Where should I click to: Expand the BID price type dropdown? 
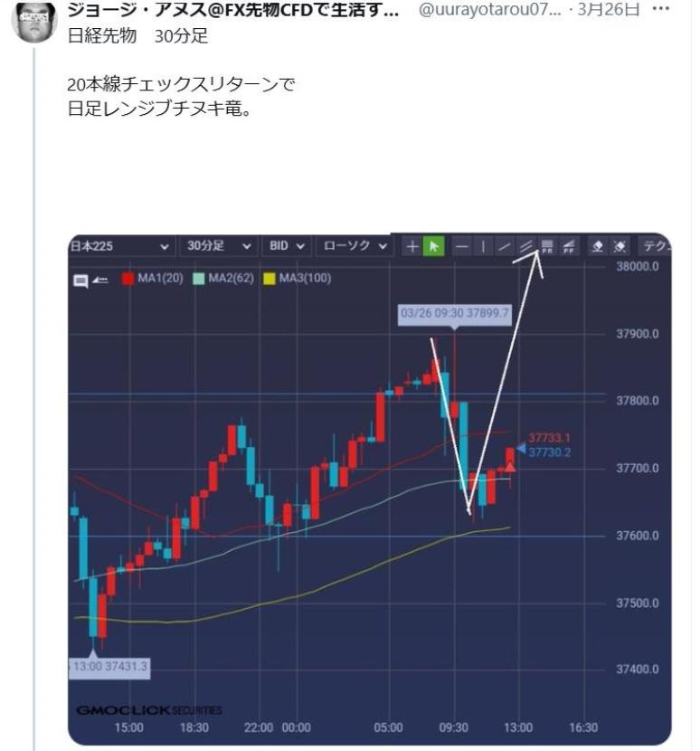tap(288, 246)
